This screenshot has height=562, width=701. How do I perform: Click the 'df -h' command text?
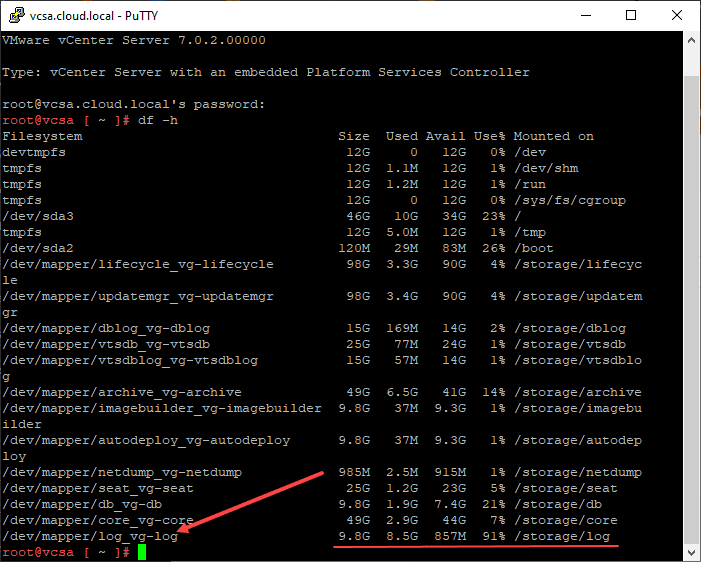point(158,120)
